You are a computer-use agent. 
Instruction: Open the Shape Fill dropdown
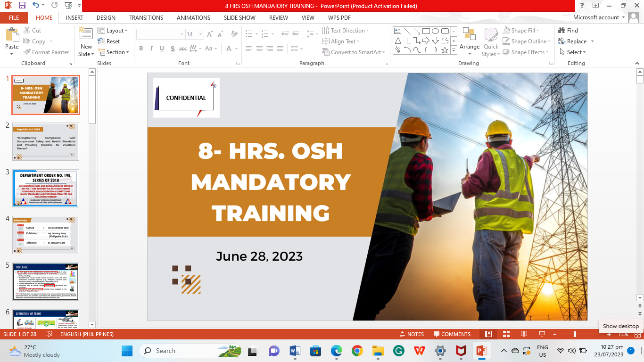pos(521,31)
